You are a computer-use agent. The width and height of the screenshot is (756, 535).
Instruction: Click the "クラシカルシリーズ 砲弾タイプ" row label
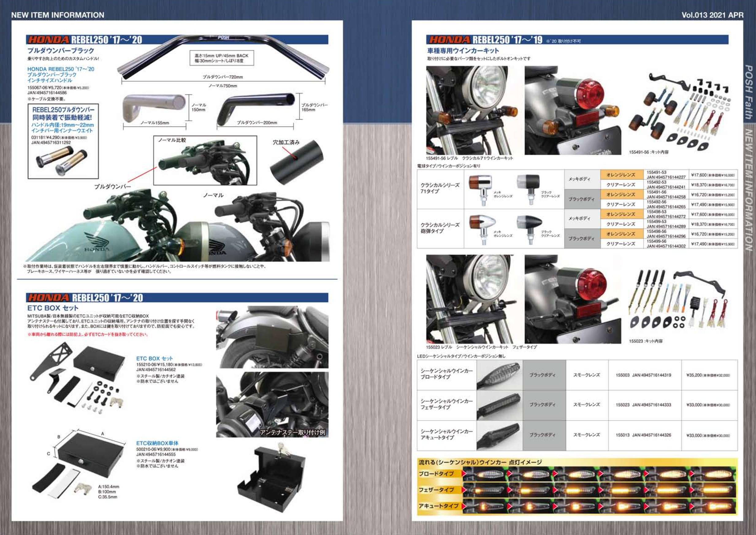point(440,228)
